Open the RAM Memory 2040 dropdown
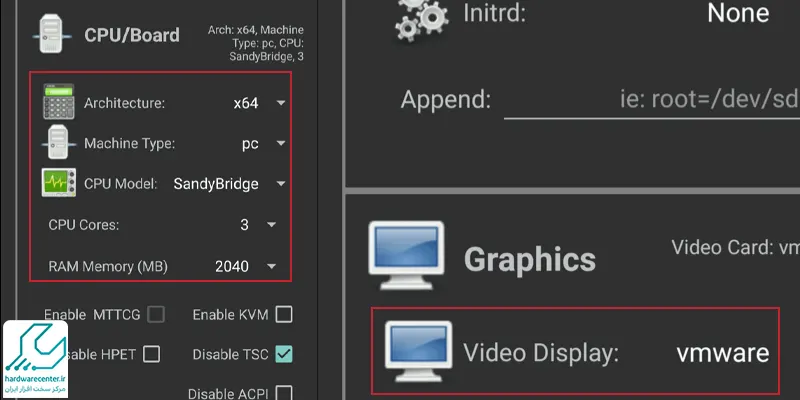 [246, 266]
